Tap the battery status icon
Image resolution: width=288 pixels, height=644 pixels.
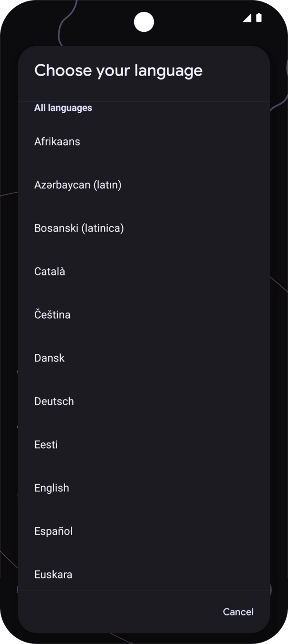click(x=259, y=18)
